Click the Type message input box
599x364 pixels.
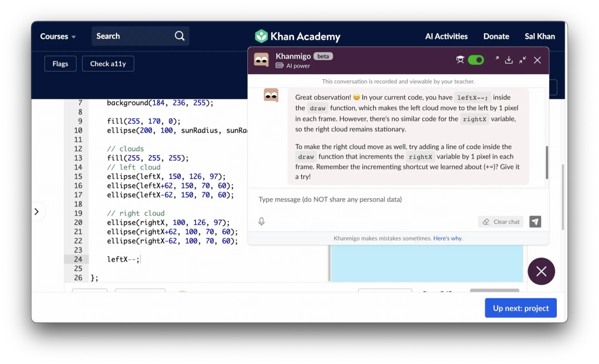point(398,199)
